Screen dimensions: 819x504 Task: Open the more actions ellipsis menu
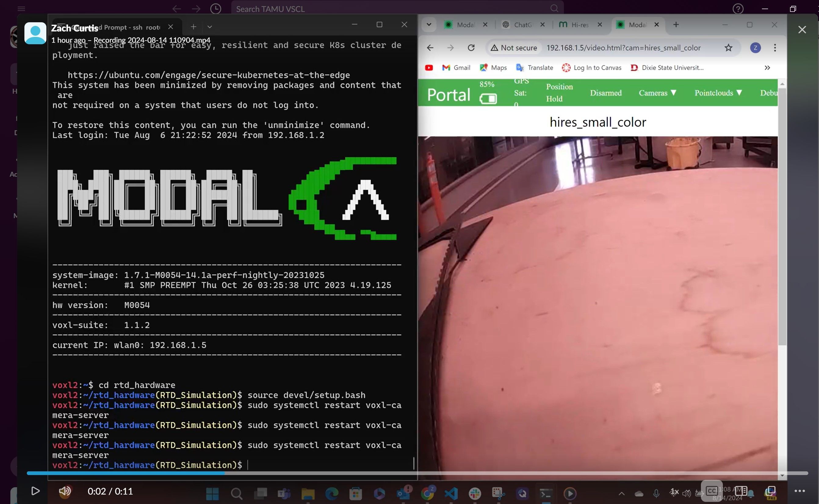click(x=800, y=491)
